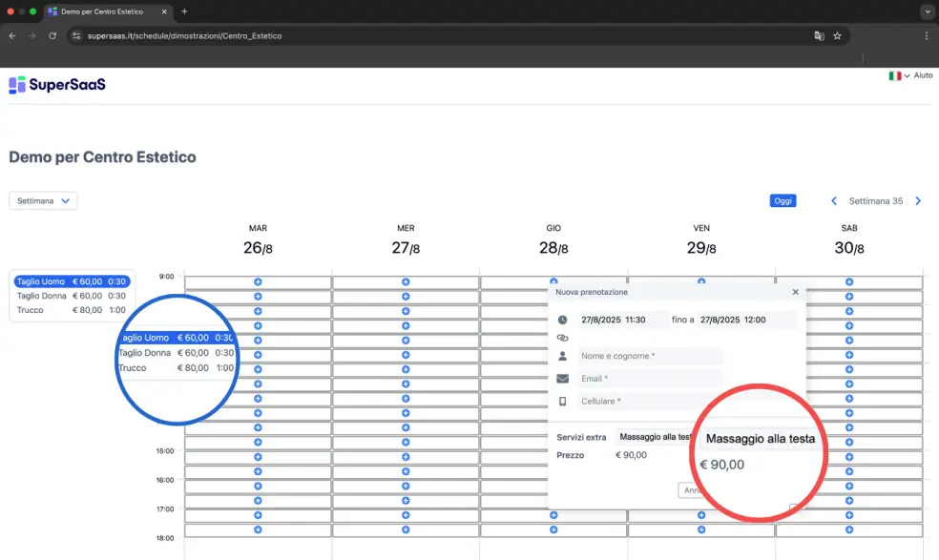Image resolution: width=939 pixels, height=560 pixels.
Task: Add a booking at 15:00 on SAB 30/8
Action: point(849,457)
